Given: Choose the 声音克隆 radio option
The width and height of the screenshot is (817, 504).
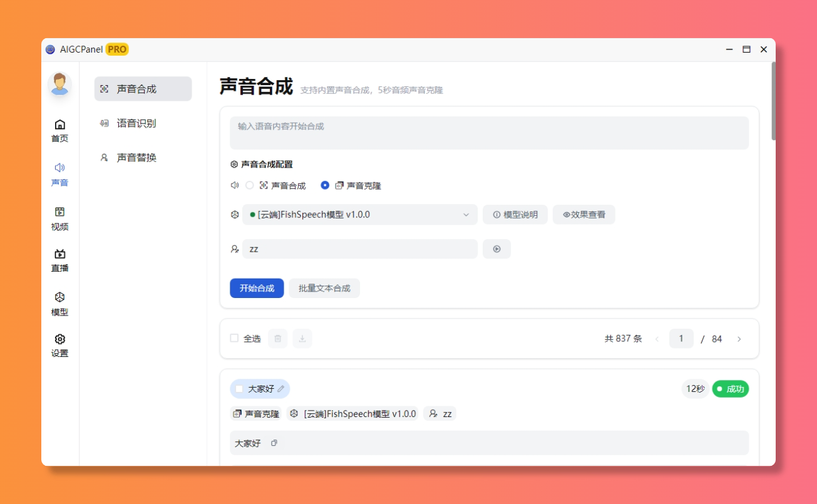Looking at the screenshot, I should coord(325,185).
